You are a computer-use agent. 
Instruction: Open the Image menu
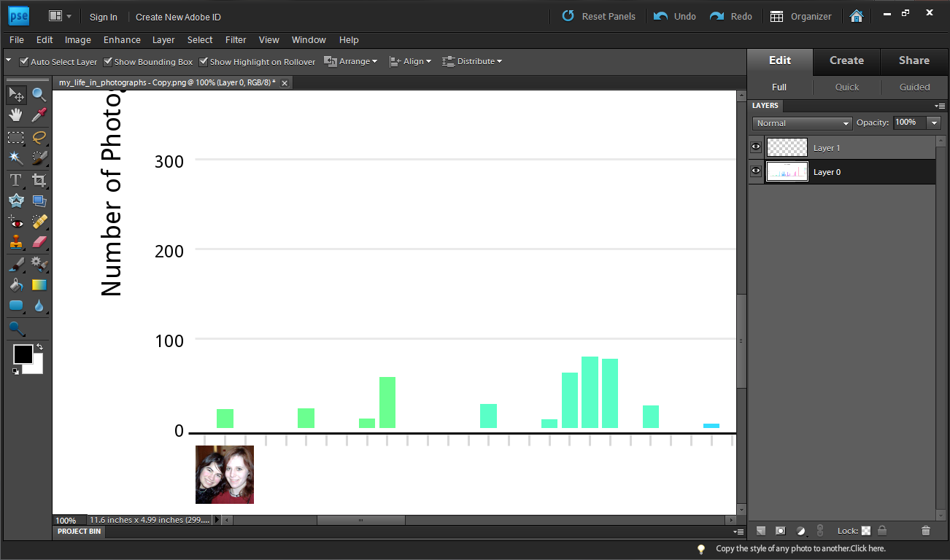pyautogui.click(x=77, y=40)
